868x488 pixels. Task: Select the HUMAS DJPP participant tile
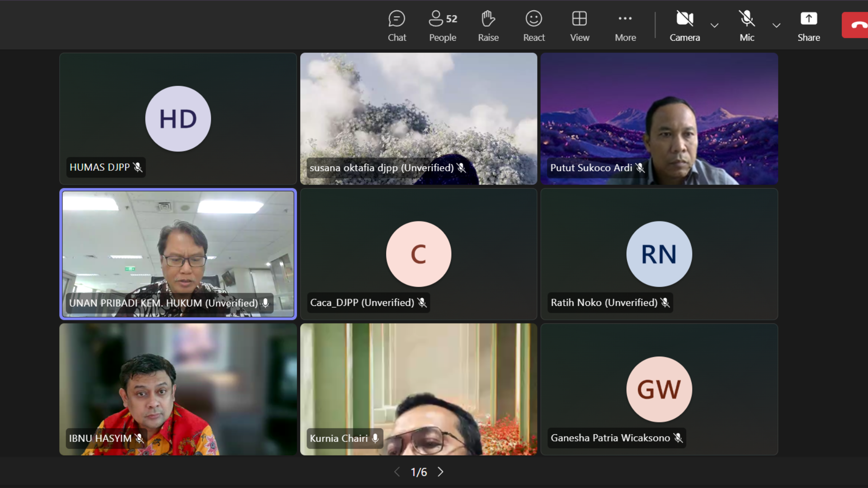(178, 118)
